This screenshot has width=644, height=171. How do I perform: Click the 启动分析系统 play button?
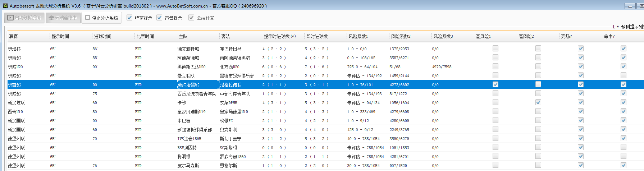[x=24, y=18]
